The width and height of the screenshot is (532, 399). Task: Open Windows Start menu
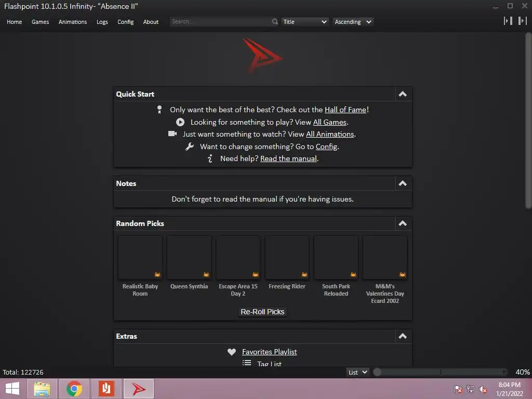[x=12, y=389]
